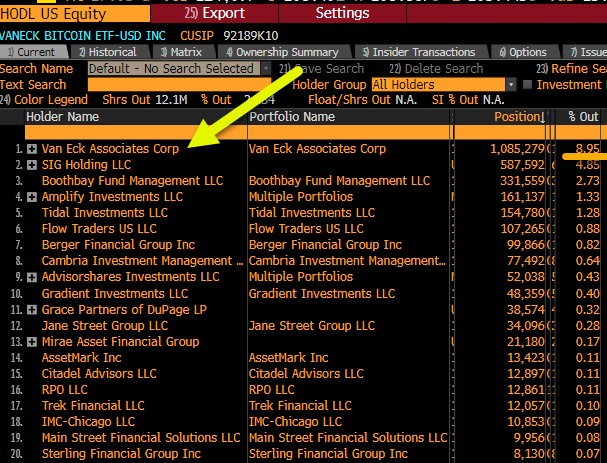This screenshot has width=607, height=463.
Task: Select Boothbay Fund Management LLC holder name
Action: tap(132, 181)
